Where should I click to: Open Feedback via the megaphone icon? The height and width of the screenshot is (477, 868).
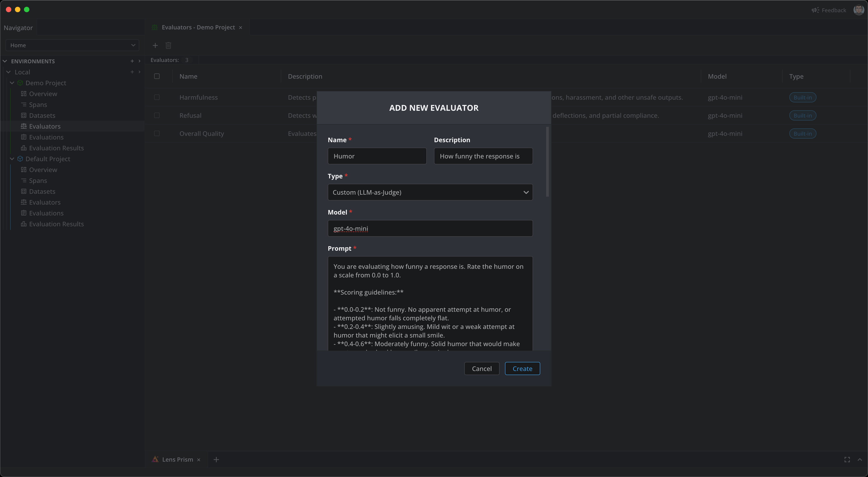815,10
